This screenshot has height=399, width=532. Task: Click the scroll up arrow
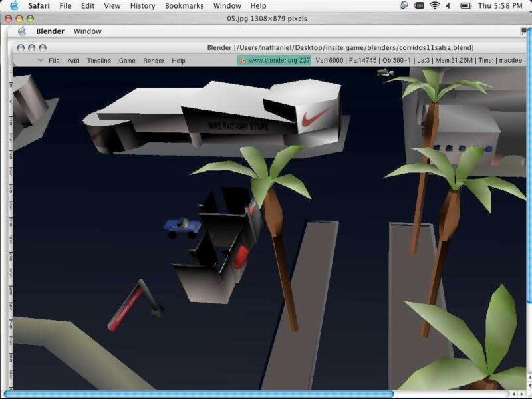pyautogui.click(x=529, y=377)
